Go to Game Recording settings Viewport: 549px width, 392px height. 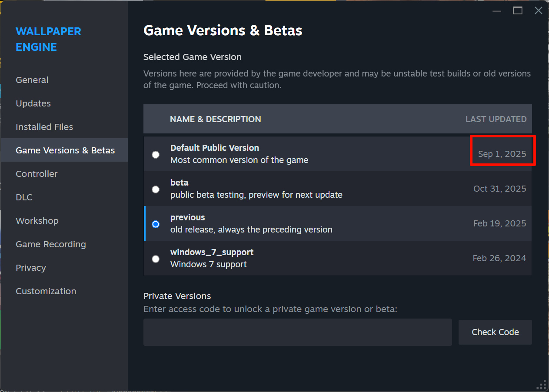[x=51, y=244]
